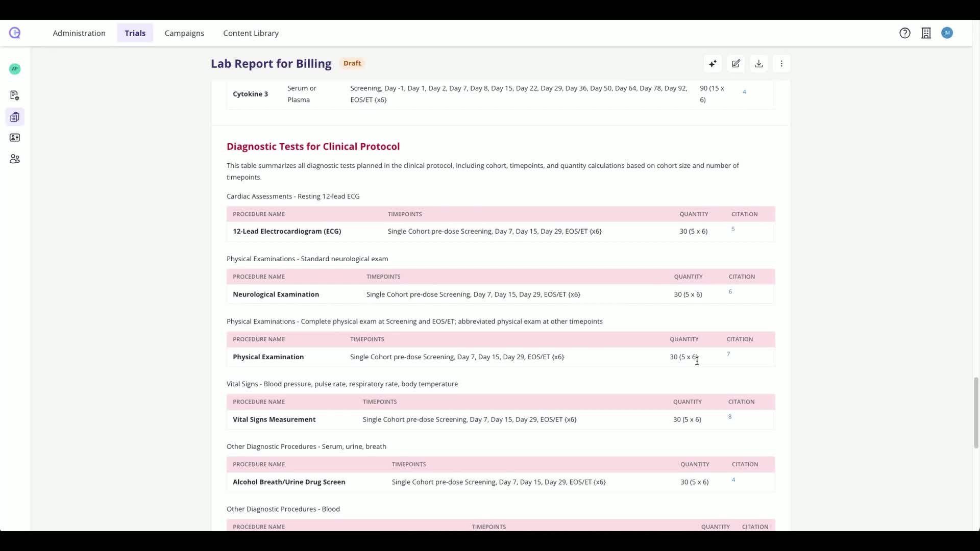Click citation 8 for Vital Signs Measurement
This screenshot has width=980, height=551.
pos(730,417)
